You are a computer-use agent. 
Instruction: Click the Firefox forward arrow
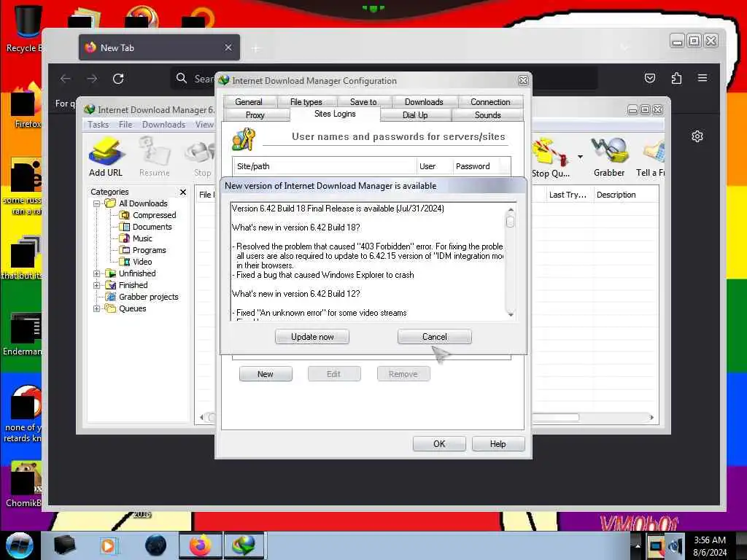[x=92, y=79]
